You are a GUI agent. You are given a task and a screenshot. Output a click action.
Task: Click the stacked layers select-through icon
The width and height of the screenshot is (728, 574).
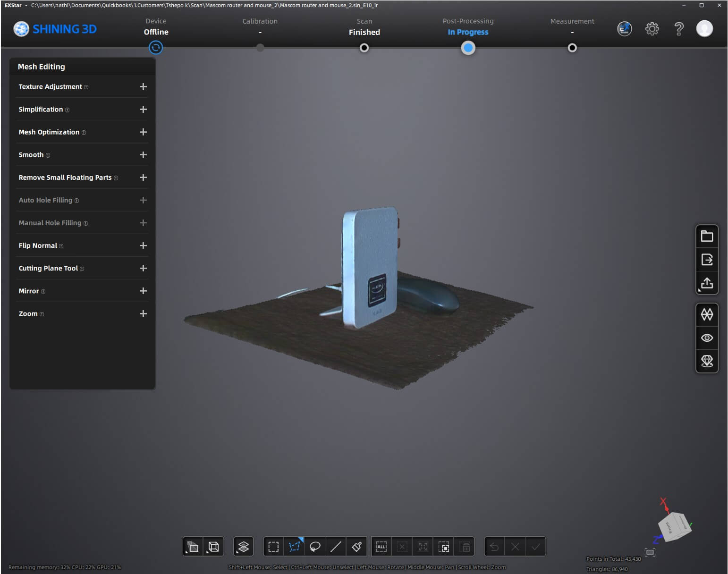tap(244, 547)
